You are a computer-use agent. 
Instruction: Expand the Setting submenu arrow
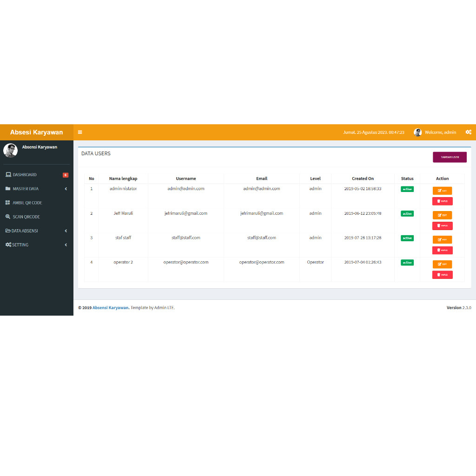(66, 245)
